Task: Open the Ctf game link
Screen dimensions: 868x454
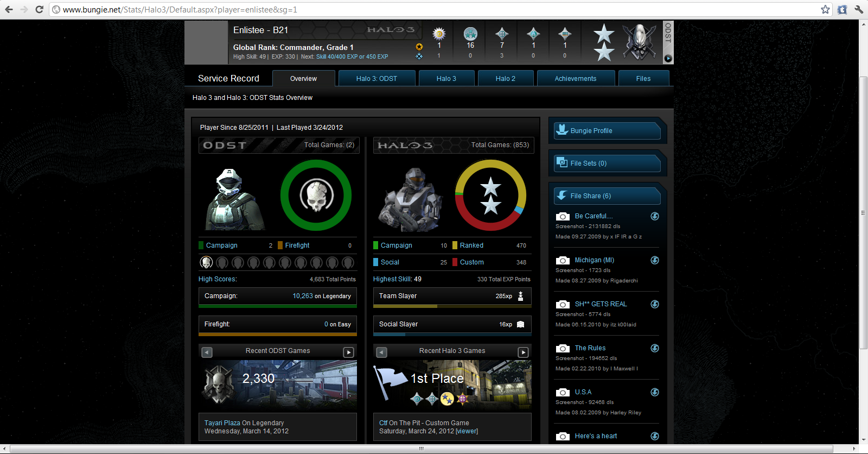Action: [x=383, y=423]
